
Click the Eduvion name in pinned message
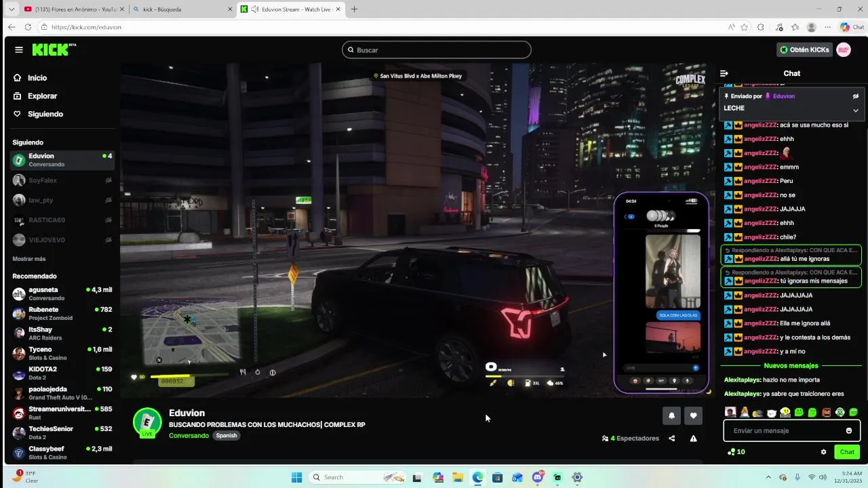783,96
